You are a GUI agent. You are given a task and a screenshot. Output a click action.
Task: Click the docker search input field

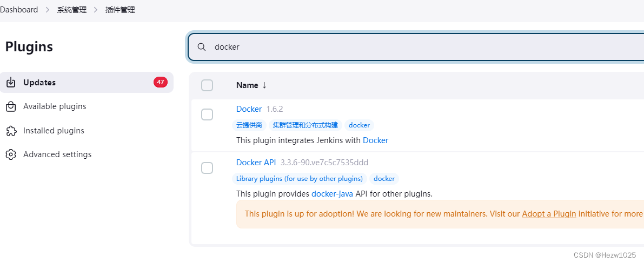pyautogui.click(x=416, y=47)
